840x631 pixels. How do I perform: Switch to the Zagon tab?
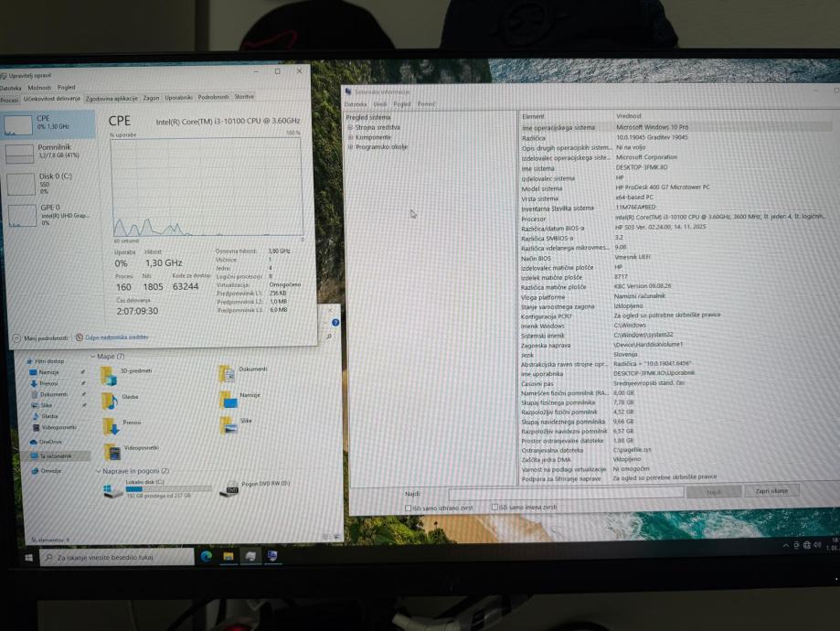click(x=151, y=98)
